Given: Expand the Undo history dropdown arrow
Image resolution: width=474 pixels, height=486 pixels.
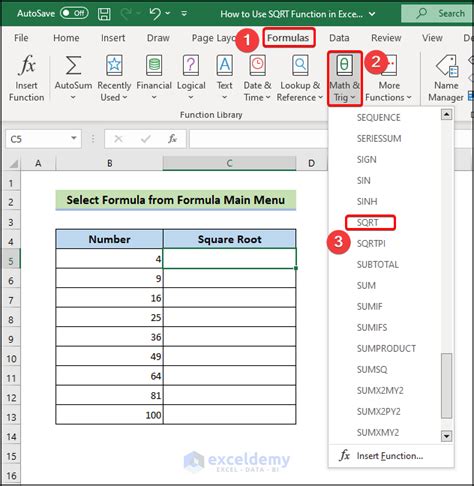Looking at the screenshot, I should click(x=168, y=13).
